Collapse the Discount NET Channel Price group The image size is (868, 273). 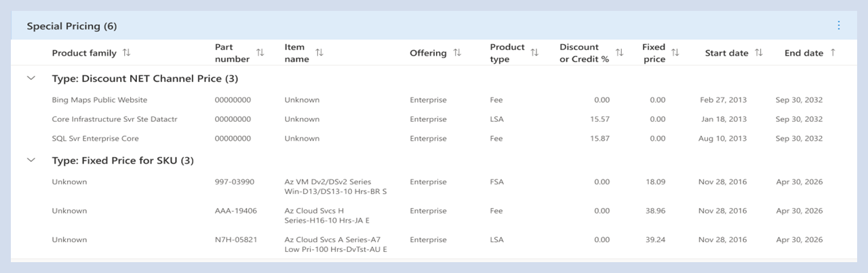(x=31, y=79)
